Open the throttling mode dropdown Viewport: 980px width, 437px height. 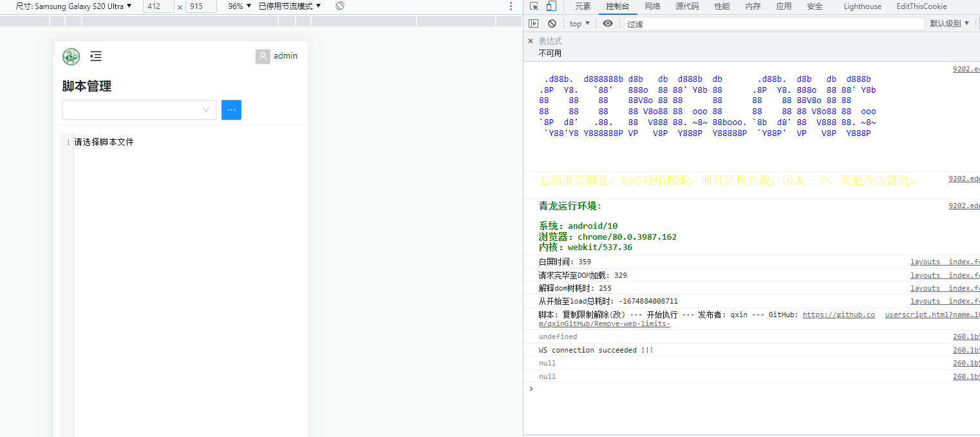[x=289, y=6]
